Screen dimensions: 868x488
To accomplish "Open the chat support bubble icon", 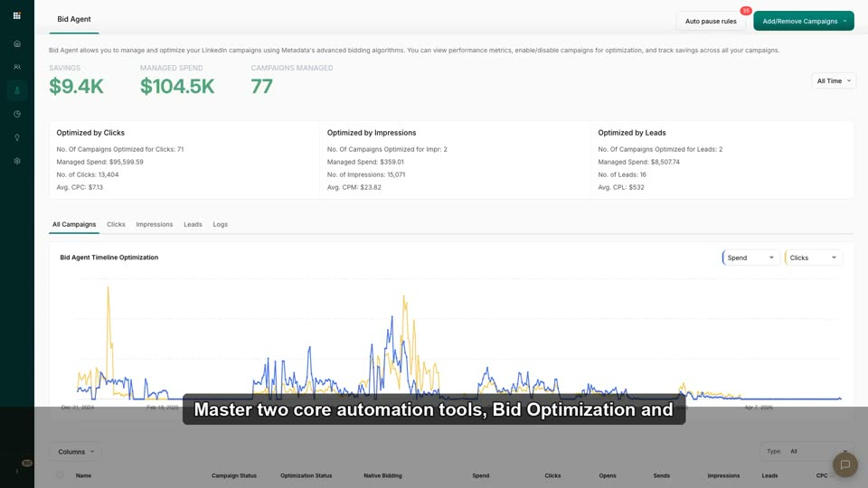I will click(844, 465).
